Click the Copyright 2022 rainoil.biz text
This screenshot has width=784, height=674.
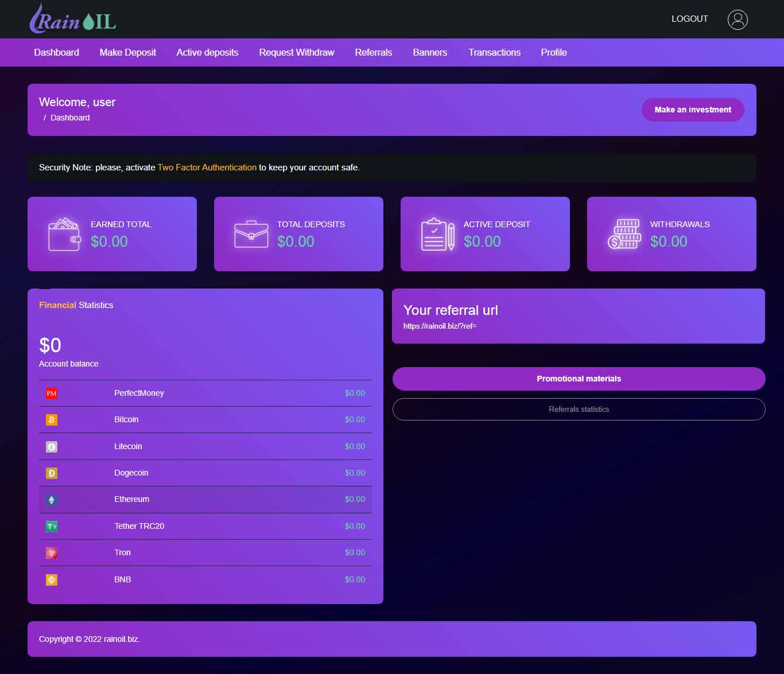(89, 639)
